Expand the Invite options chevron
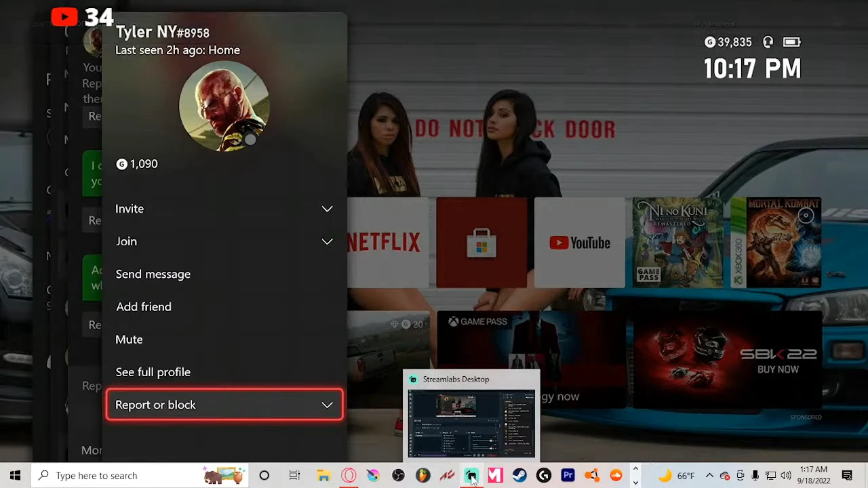 pyautogui.click(x=327, y=209)
